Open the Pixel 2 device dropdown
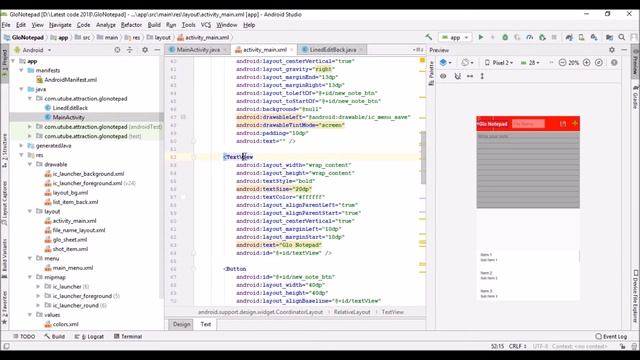 [498, 62]
